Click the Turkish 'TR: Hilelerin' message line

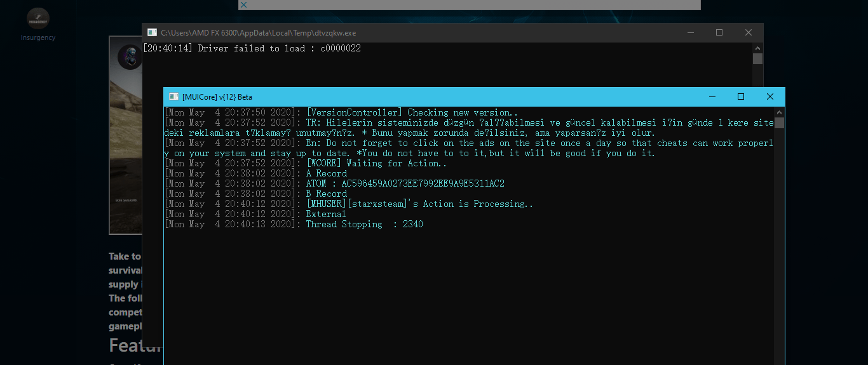pos(469,128)
